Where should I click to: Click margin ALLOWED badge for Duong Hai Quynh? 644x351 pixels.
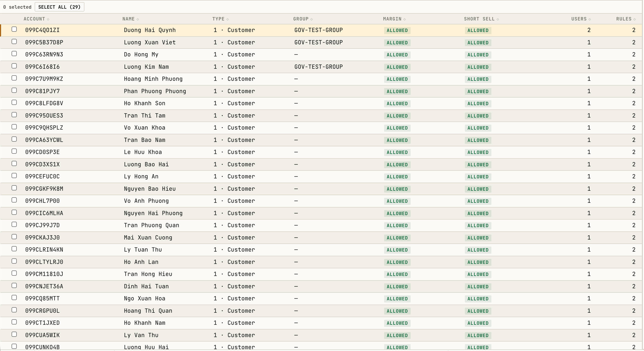tap(397, 30)
